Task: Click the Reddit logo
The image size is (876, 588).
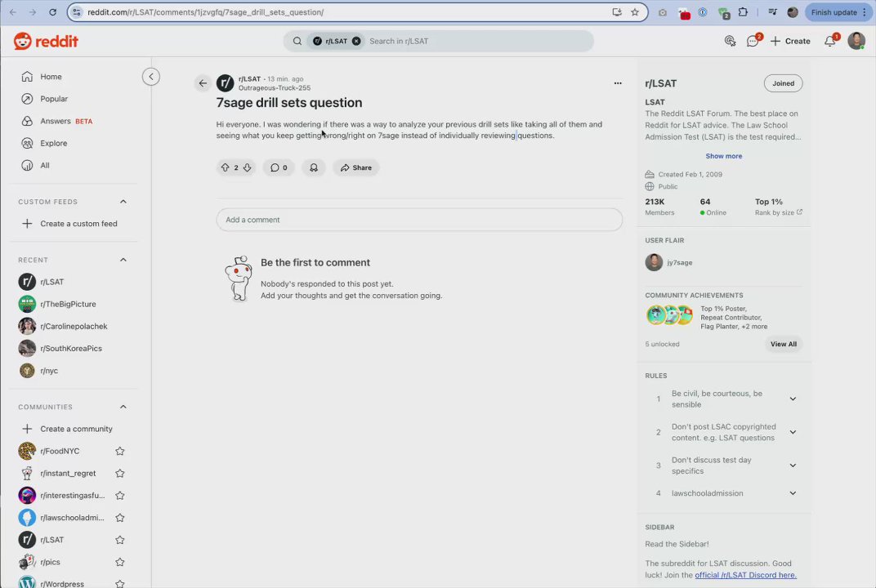Action: pos(46,42)
